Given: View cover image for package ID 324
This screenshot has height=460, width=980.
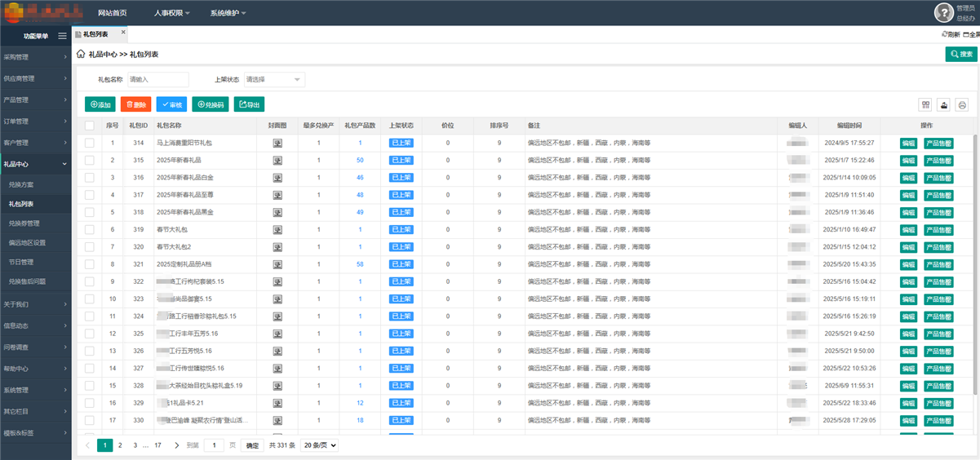Looking at the screenshot, I should point(277,316).
